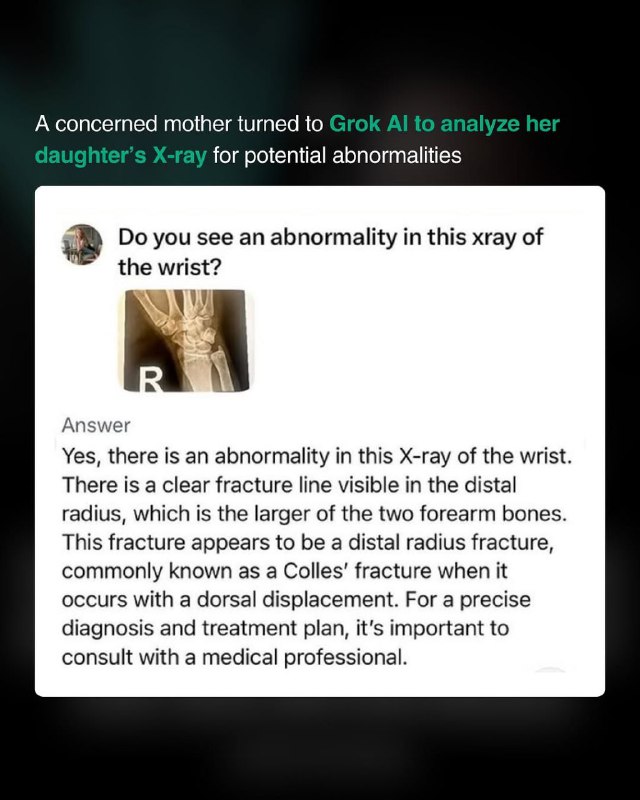Click green text 'daughter's X-ray'
The height and width of the screenshot is (800, 640).
click(x=121, y=155)
